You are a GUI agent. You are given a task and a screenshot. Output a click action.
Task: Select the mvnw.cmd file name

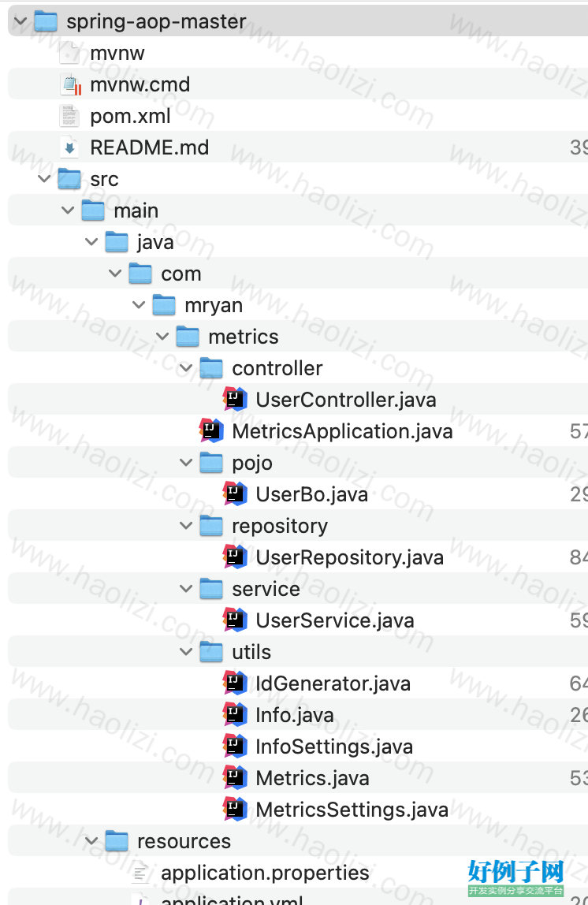(x=140, y=85)
